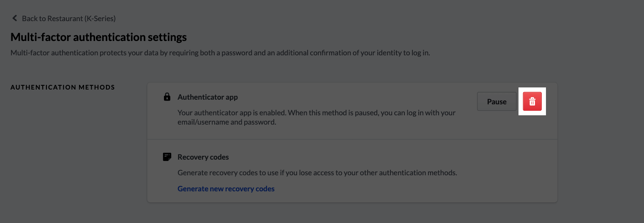Click the lock icon beside Authenticator app
644x223 pixels.
tap(167, 97)
